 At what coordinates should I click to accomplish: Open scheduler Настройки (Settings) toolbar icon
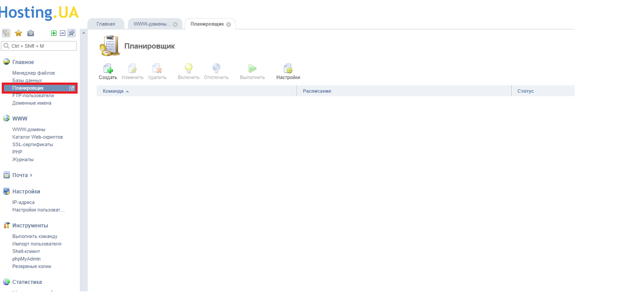click(x=288, y=69)
